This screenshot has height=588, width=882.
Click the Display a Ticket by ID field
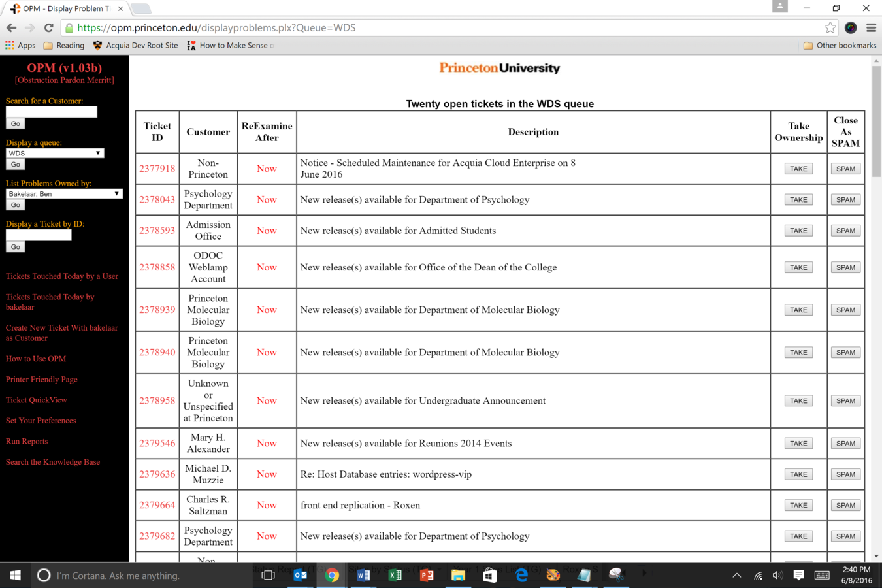[x=39, y=235]
